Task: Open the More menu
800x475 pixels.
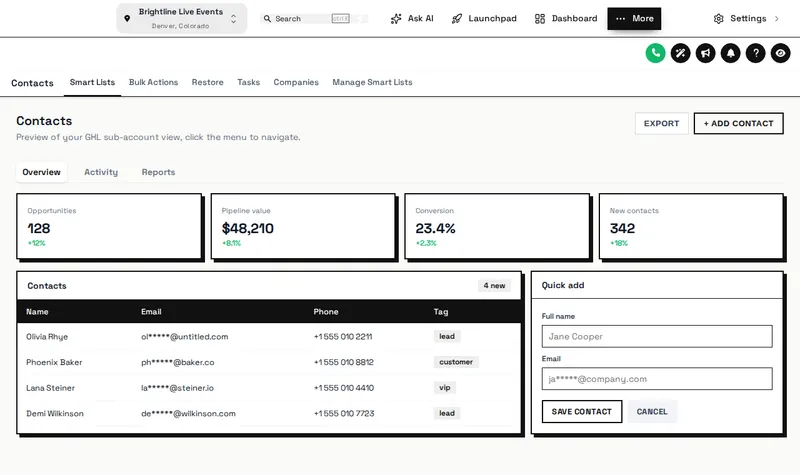Action: [634, 18]
